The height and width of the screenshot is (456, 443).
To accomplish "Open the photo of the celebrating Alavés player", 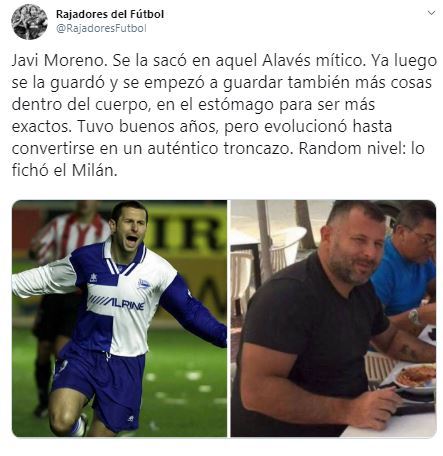I will (x=119, y=318).
